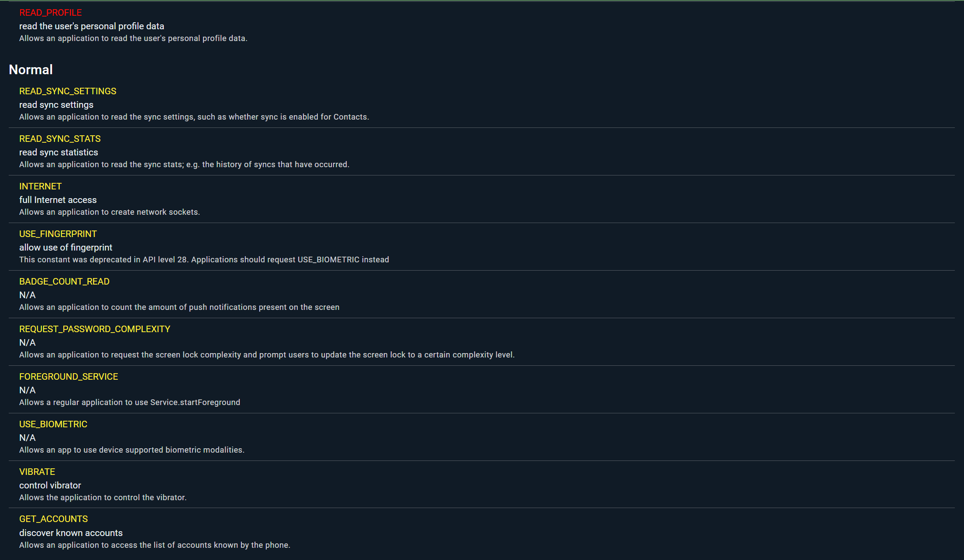Click the READ_PROFILE permission name
Viewport: 964px width, 560px height.
(50, 13)
